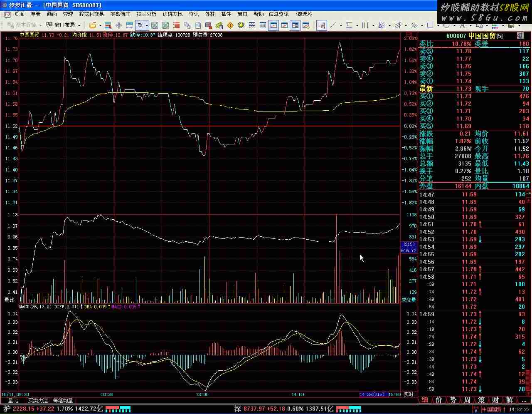Image resolution: width=532 pixels, height=414 pixels.
Task: Select the 财 finance tab
Action: coord(495,400)
